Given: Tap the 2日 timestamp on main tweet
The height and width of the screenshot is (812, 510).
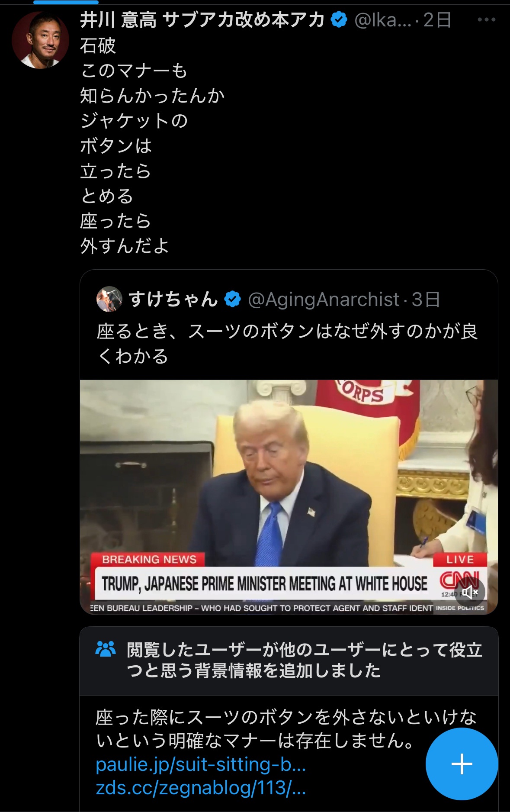Looking at the screenshot, I should (437, 20).
